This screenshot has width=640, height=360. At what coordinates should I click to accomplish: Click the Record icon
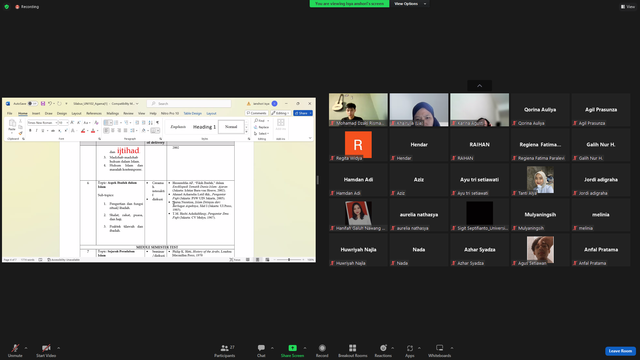(322, 348)
